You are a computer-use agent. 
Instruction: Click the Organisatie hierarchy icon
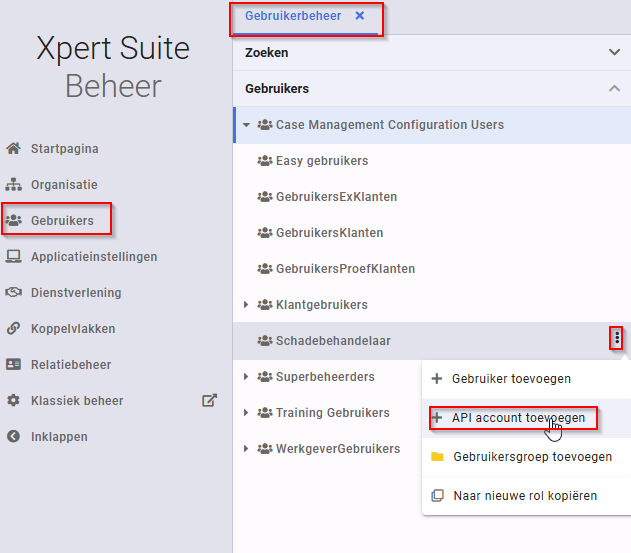tap(13, 184)
